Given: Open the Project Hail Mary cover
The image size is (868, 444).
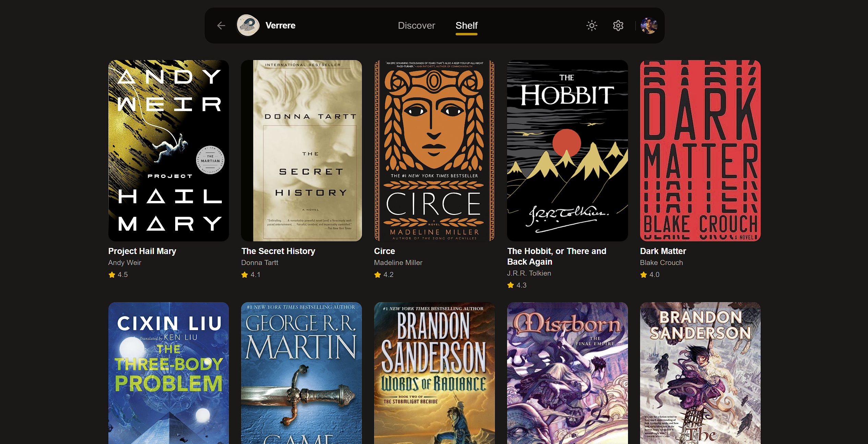Looking at the screenshot, I should [169, 151].
